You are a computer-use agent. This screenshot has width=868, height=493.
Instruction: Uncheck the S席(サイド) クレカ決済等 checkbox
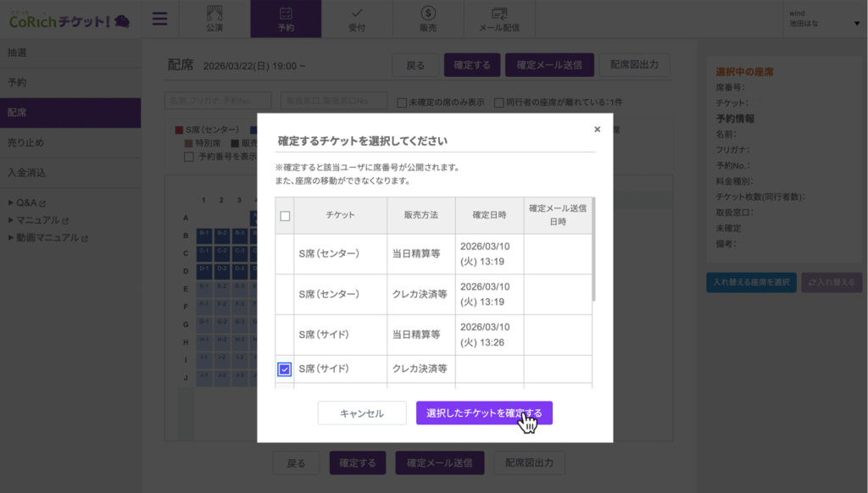[285, 369]
